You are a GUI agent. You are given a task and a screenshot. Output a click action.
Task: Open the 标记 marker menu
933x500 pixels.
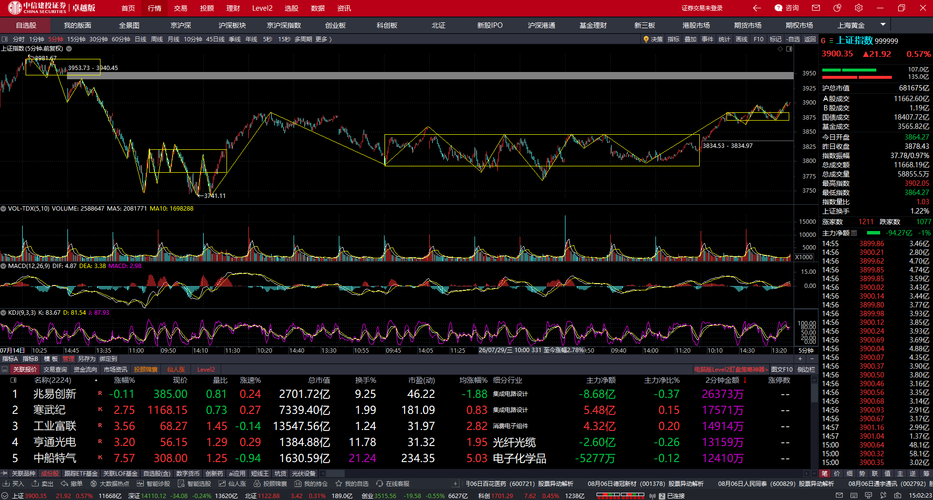(x=775, y=39)
